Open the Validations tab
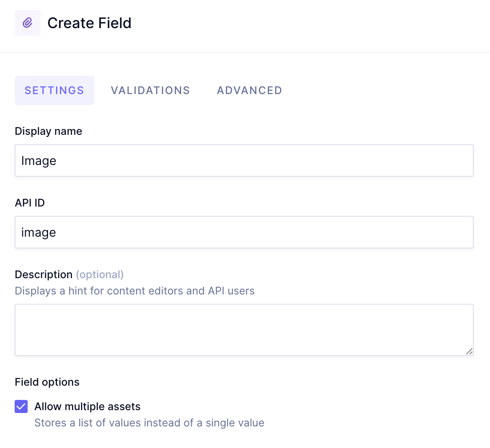 point(150,90)
